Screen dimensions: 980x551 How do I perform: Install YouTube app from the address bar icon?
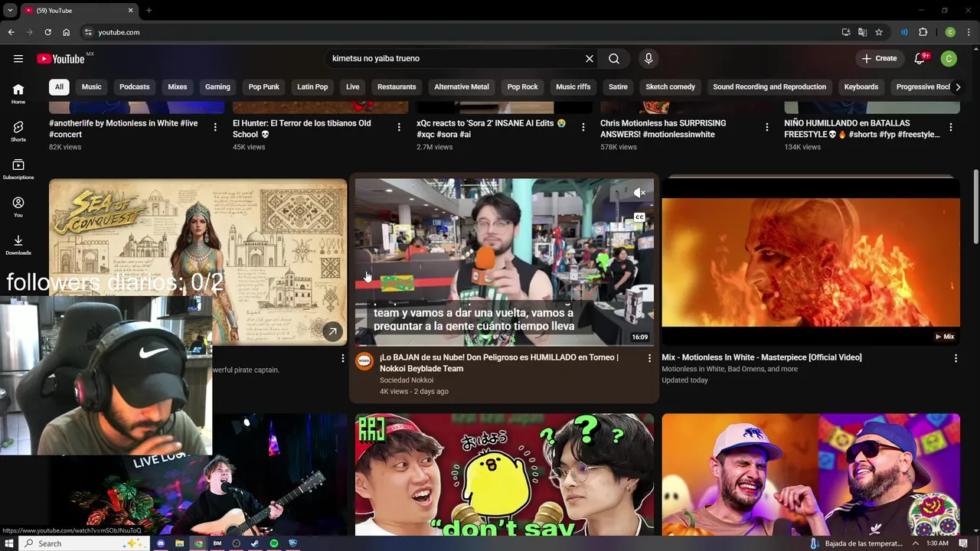845,32
